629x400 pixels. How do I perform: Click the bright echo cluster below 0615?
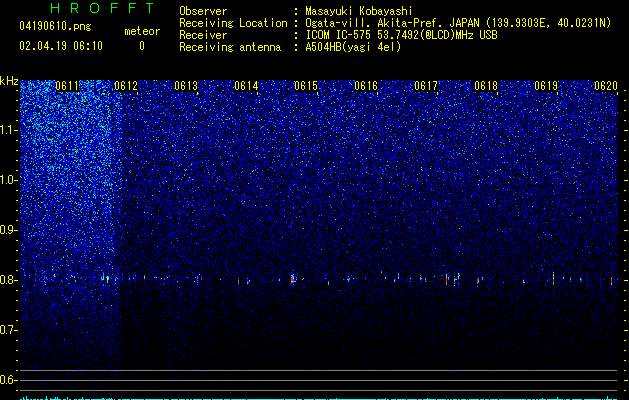(x=293, y=279)
